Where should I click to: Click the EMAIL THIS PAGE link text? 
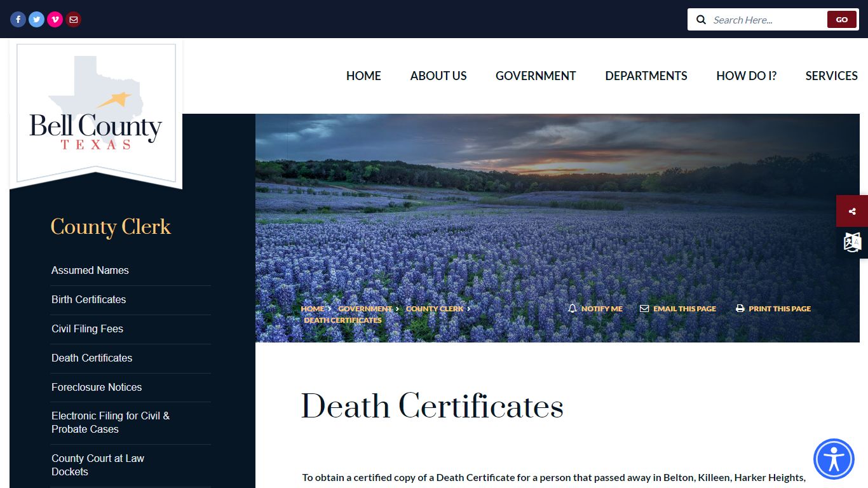tap(684, 309)
